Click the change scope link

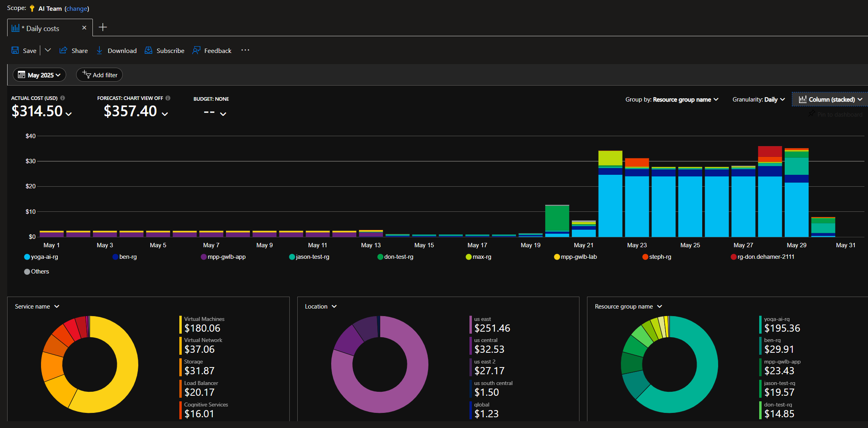[x=77, y=8]
